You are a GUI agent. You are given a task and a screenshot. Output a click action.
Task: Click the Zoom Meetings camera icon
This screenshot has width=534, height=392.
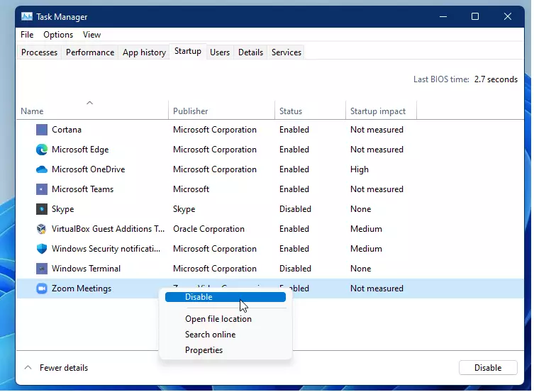(x=42, y=289)
